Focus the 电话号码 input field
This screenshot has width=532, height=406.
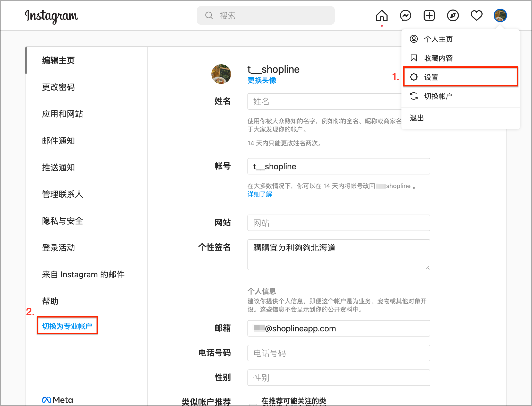(339, 353)
